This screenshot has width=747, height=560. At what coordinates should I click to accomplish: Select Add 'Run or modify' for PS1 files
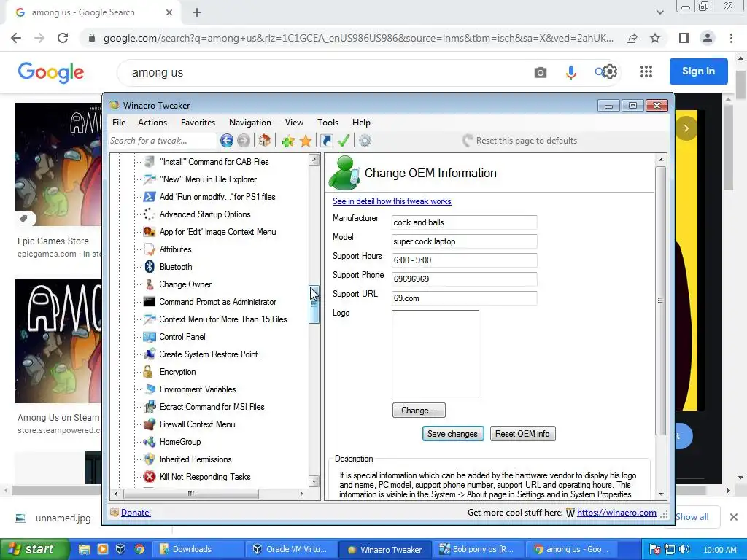[x=217, y=197]
